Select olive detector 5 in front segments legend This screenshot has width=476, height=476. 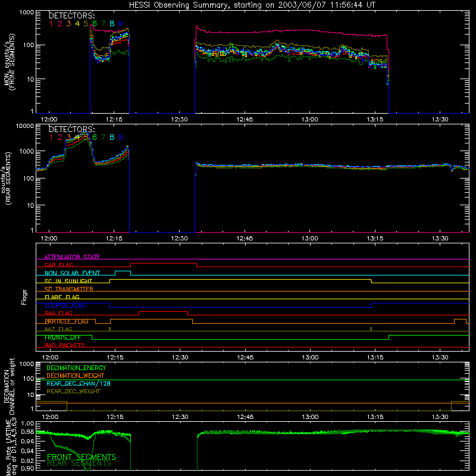pos(86,24)
